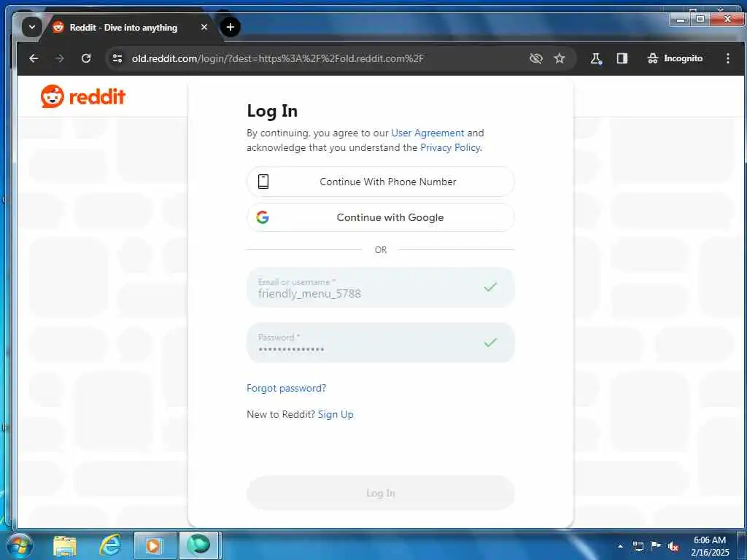Open the Privacy Policy link
This screenshot has width=747, height=560.
449,147
